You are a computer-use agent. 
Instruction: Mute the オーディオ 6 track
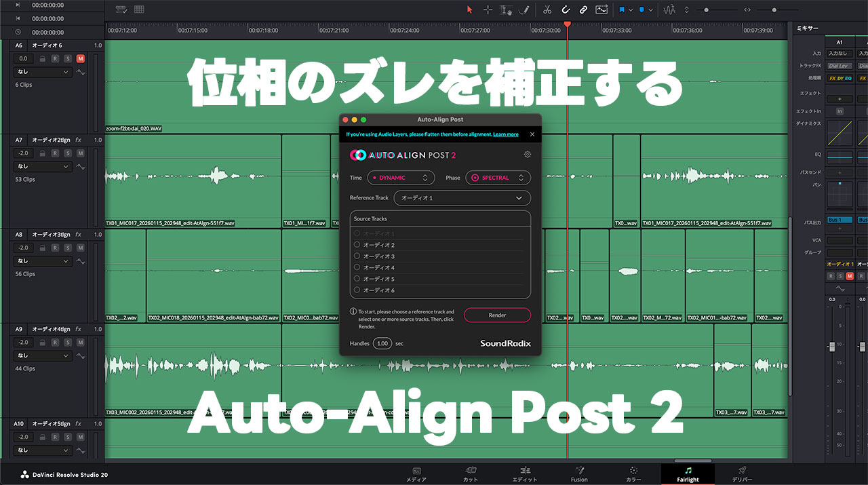(x=81, y=58)
